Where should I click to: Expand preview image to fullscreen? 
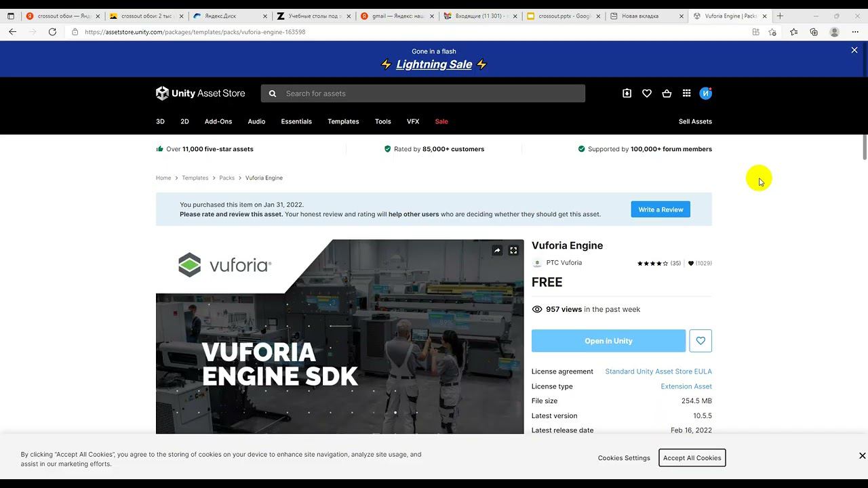click(513, 250)
